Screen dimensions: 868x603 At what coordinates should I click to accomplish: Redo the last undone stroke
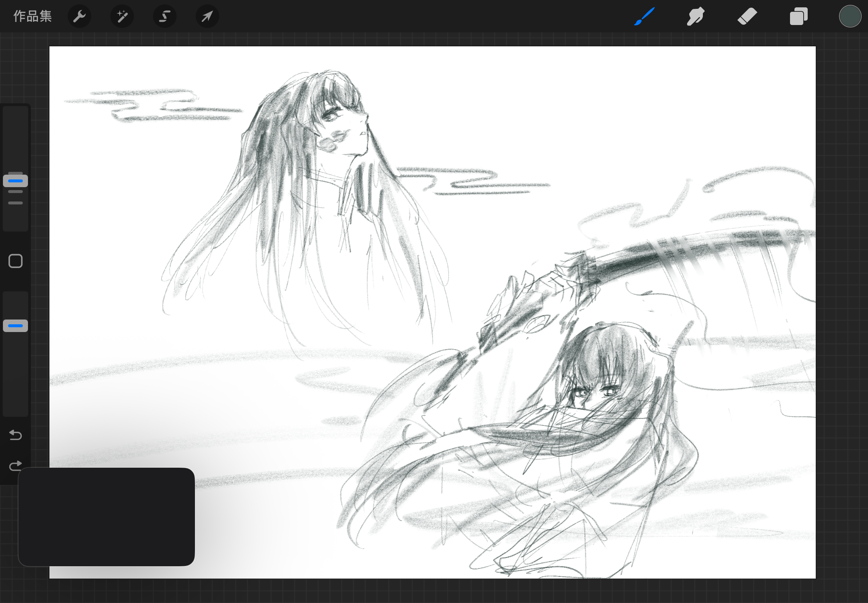[15, 466]
